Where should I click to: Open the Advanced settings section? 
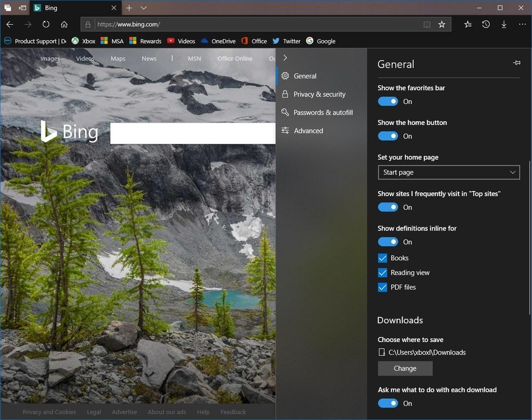click(309, 130)
